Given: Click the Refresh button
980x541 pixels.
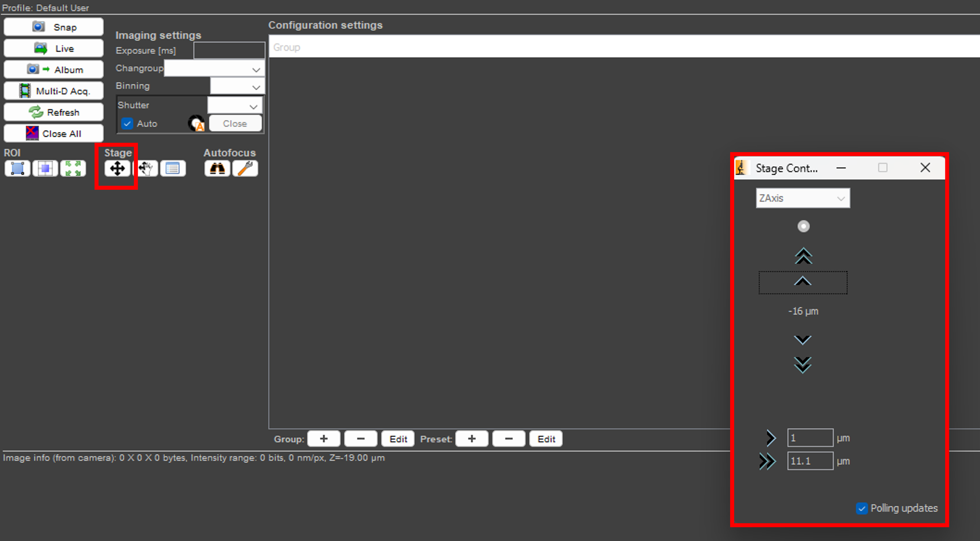Looking at the screenshot, I should [53, 112].
